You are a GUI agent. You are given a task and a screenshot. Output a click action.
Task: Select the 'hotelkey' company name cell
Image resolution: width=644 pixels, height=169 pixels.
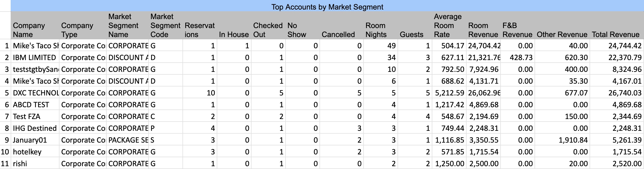click(27, 152)
